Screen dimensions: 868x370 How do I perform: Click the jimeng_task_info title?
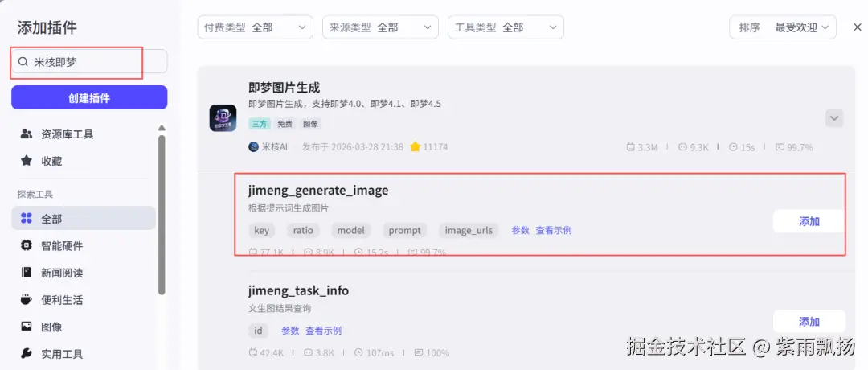[x=298, y=290]
